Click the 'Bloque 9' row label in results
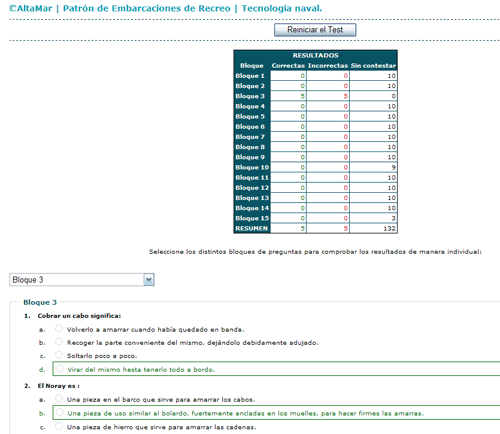 [x=250, y=157]
